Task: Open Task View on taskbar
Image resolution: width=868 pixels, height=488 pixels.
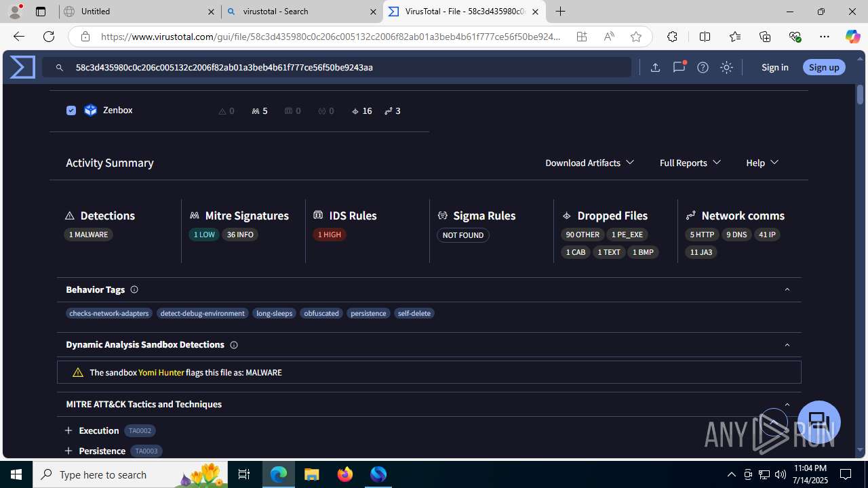Action: [x=244, y=474]
